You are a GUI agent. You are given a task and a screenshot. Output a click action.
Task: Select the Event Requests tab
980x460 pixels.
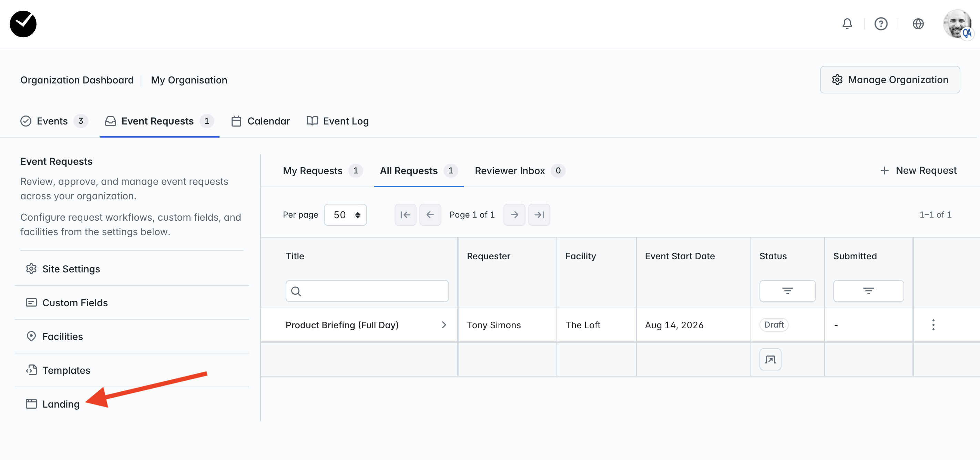pyautogui.click(x=160, y=121)
